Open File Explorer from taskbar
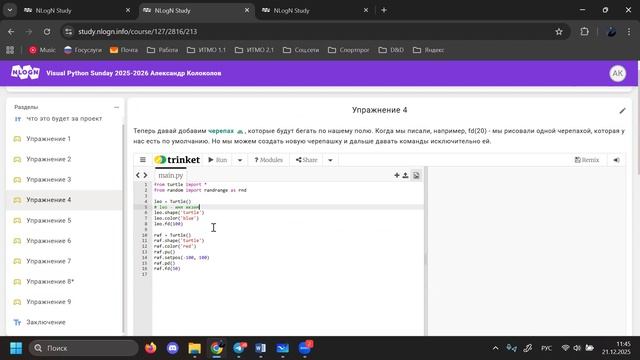Viewport: 640px width, 360px height. point(195,348)
